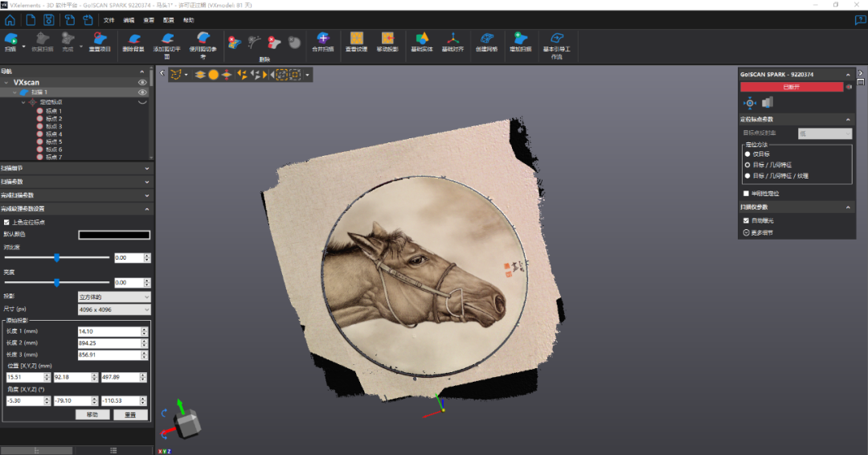Open the 扫描 tool dropdown arrow

click(23, 47)
